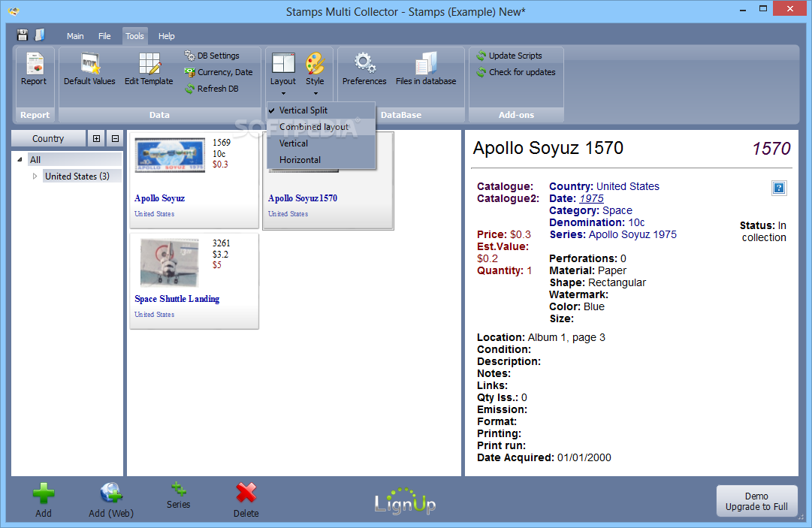Click the LignUp logo
The image size is (812, 528).
pyautogui.click(x=405, y=501)
